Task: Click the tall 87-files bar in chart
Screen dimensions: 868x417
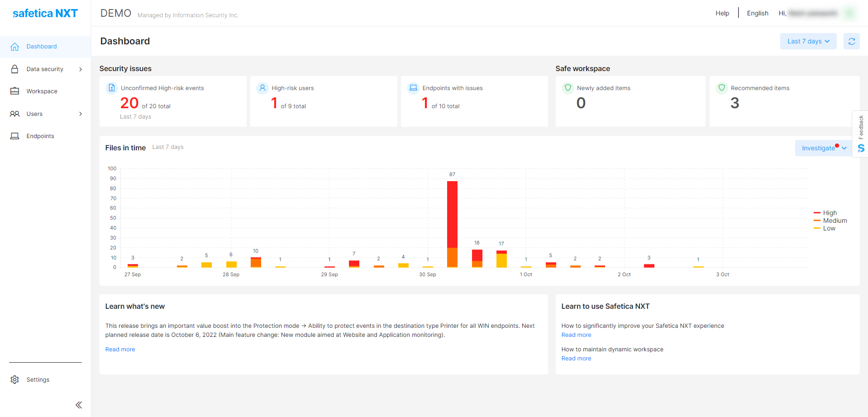Action: (452, 224)
